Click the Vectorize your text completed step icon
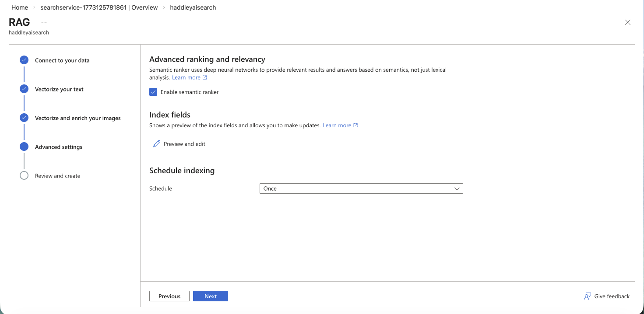Screen dimensions: 644x314 [24, 88]
